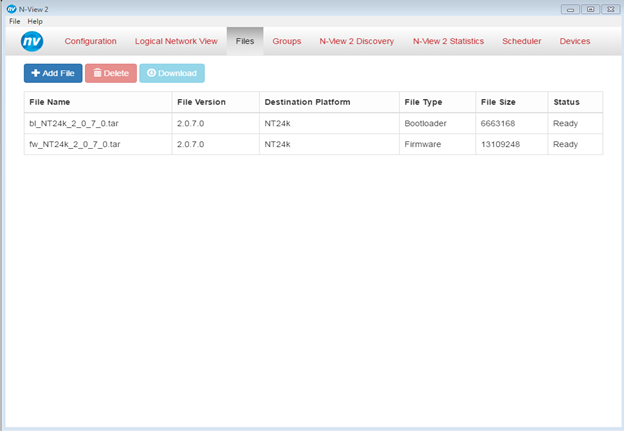Go to the Devices tab
The height and width of the screenshot is (431, 624).
(x=575, y=41)
